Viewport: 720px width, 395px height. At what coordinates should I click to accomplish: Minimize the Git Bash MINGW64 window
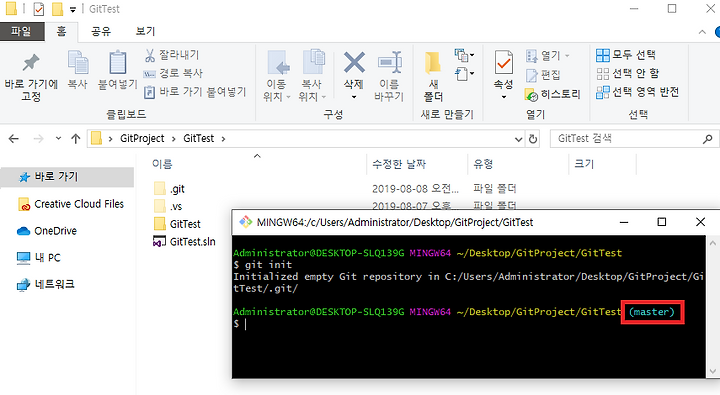click(624, 222)
